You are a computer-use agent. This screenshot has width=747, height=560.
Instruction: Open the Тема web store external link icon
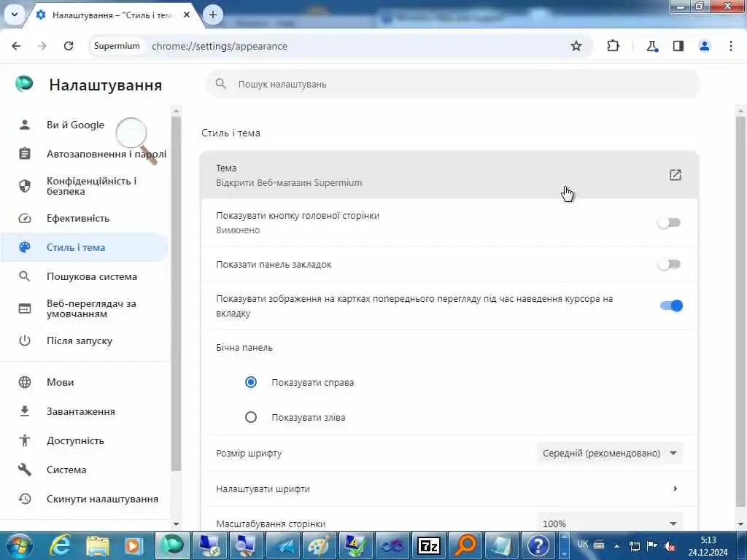pyautogui.click(x=675, y=175)
